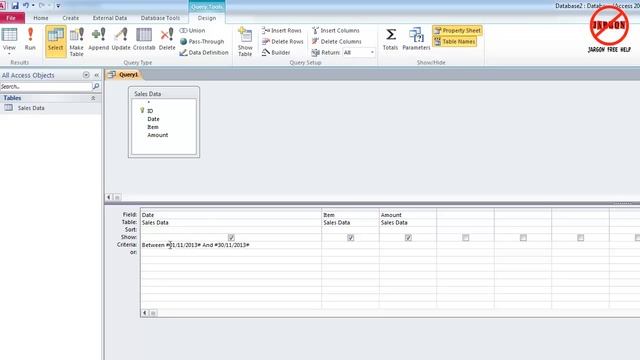Click the Save icon in quick access toolbar
The width and height of the screenshot is (640, 360).
point(15,6)
